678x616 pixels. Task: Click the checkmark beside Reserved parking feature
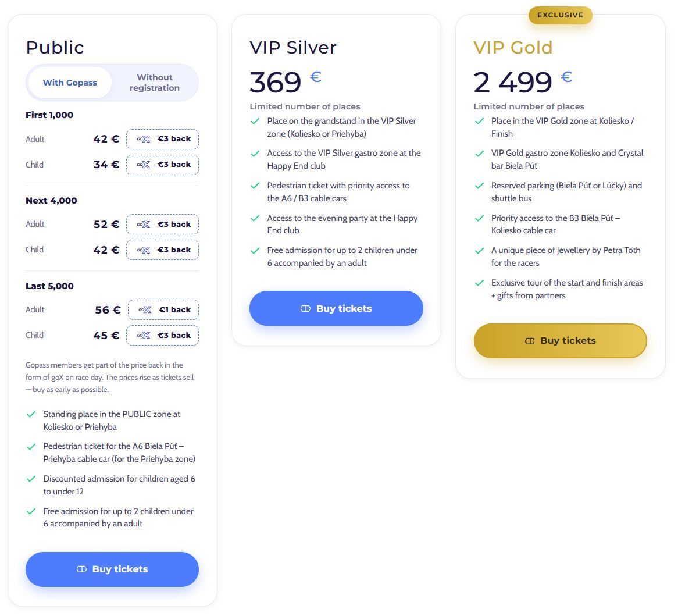tap(479, 186)
